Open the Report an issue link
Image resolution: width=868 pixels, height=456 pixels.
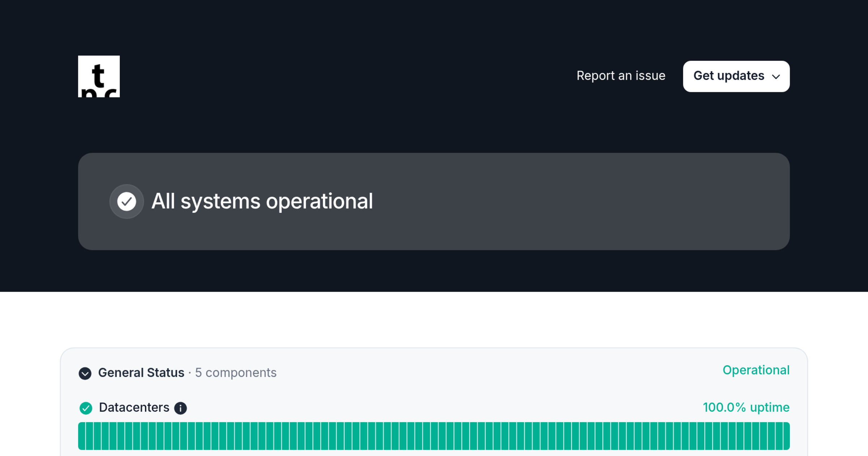click(621, 76)
